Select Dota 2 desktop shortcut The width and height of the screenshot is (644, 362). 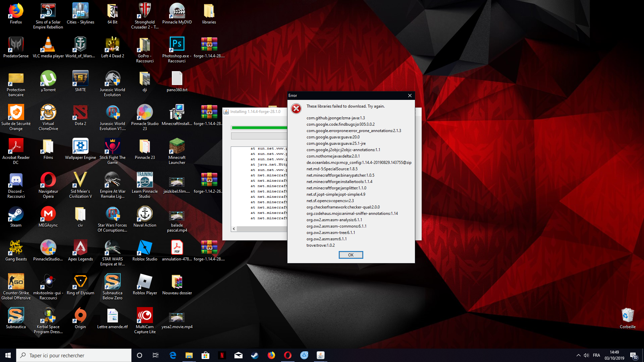coord(80,116)
